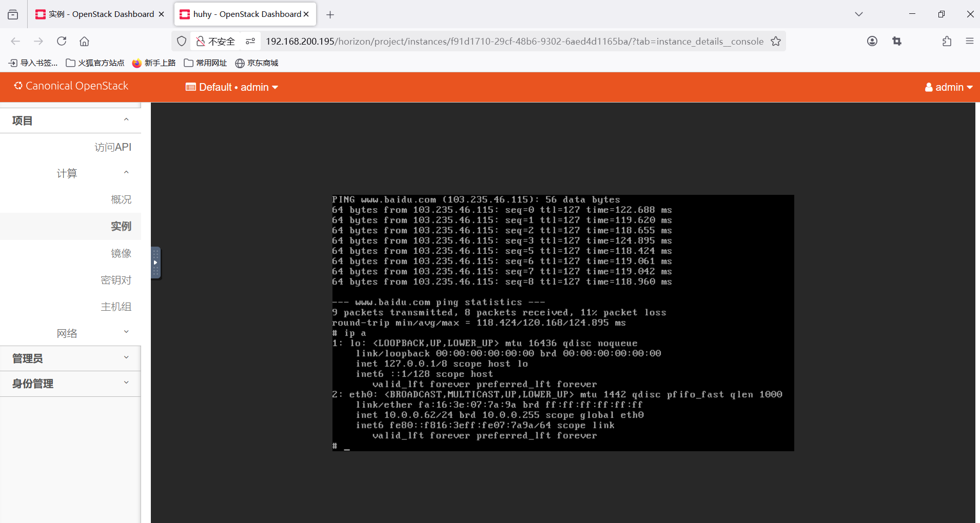Open the noVNC control bar handle
980x523 pixels.
point(155,263)
